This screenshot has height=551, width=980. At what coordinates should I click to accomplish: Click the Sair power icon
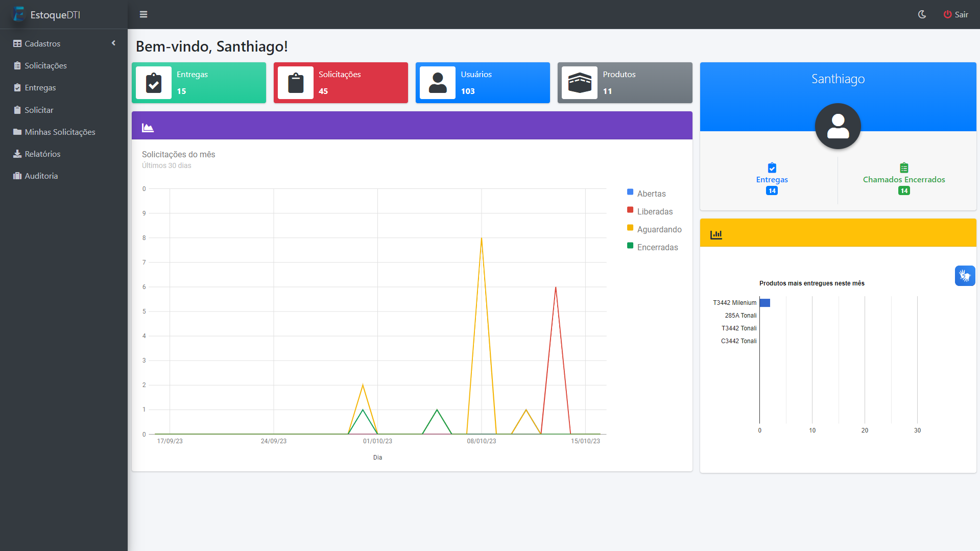(x=947, y=14)
